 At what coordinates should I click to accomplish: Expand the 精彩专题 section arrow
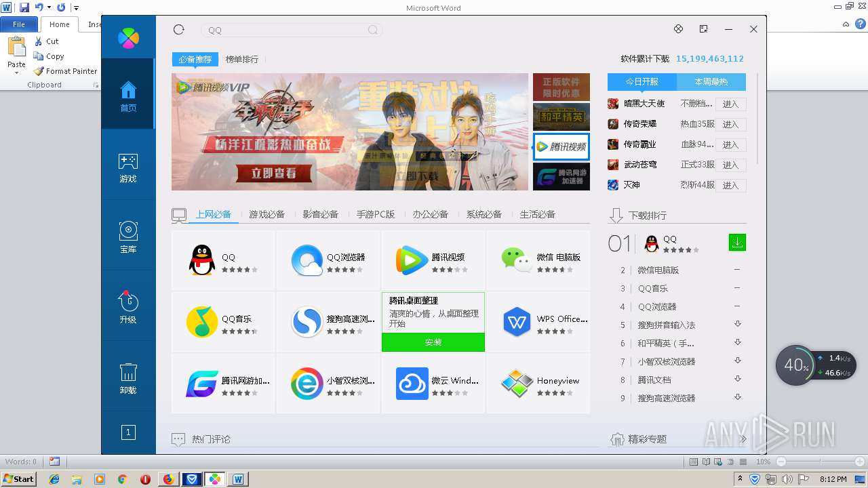tap(743, 439)
